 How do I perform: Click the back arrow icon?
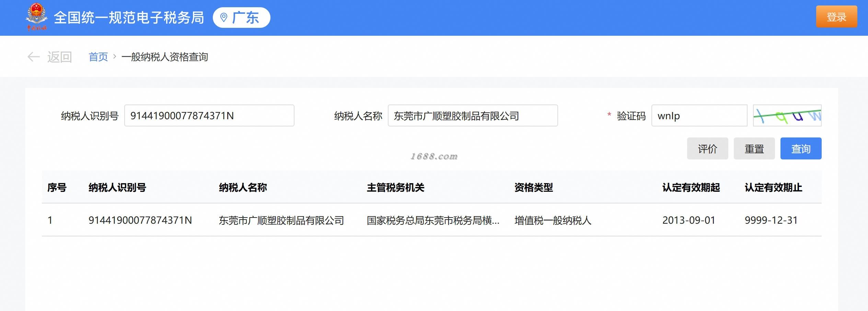point(34,57)
